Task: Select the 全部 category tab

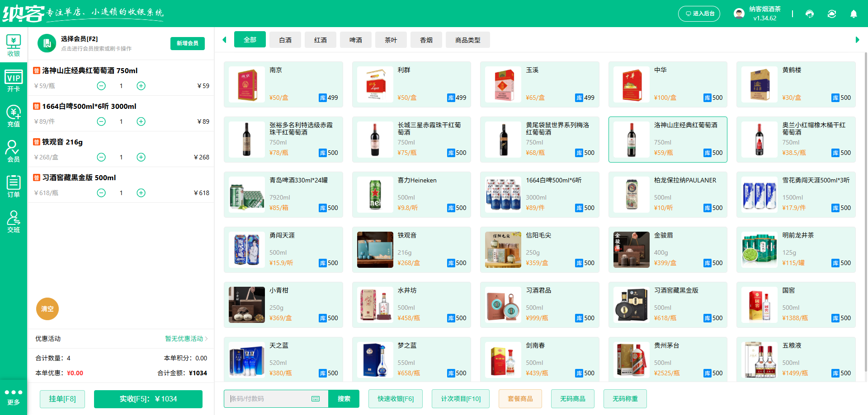Action: pyautogui.click(x=250, y=40)
